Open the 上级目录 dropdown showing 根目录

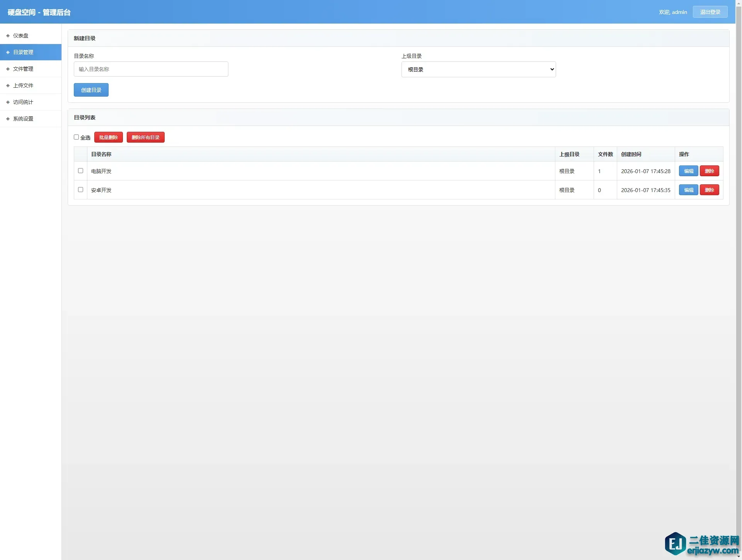478,70
